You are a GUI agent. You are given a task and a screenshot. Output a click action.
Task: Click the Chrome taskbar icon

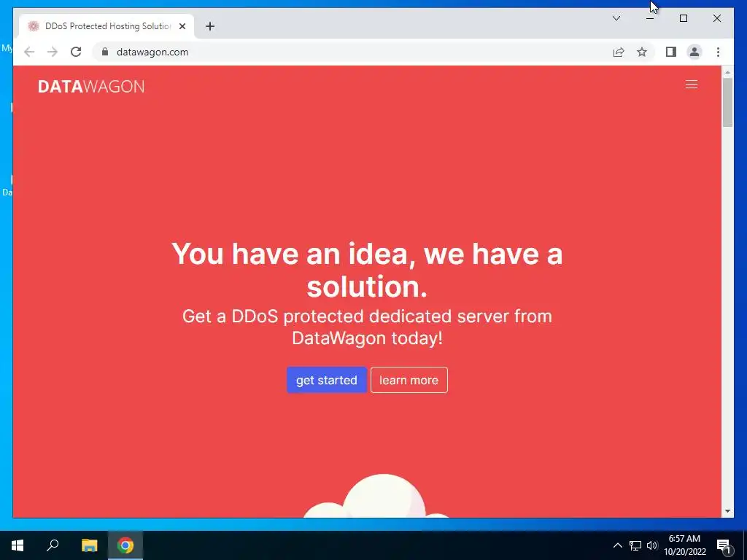[125, 545]
